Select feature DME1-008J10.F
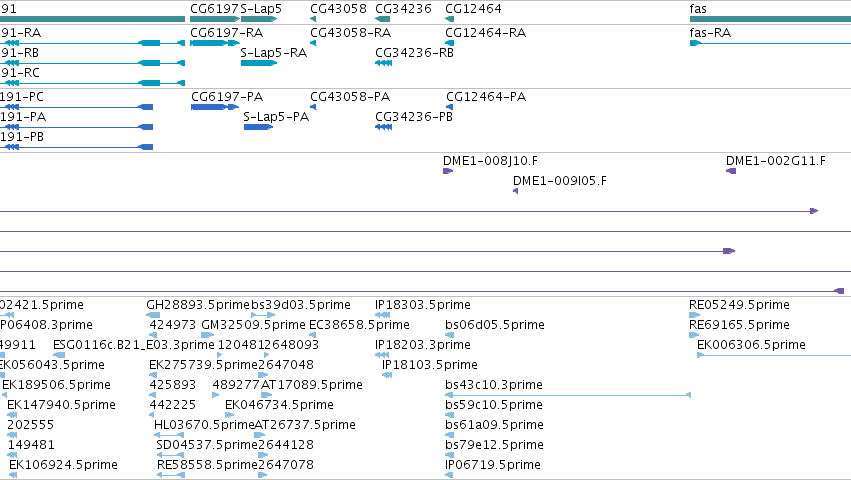Screen dimensions: 851x480 [x=490, y=161]
